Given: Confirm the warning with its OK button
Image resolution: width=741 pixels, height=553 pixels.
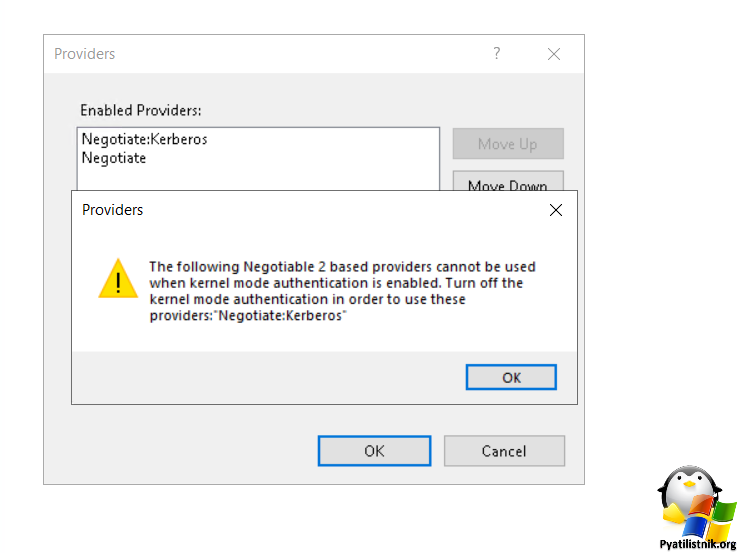Looking at the screenshot, I should [511, 377].
